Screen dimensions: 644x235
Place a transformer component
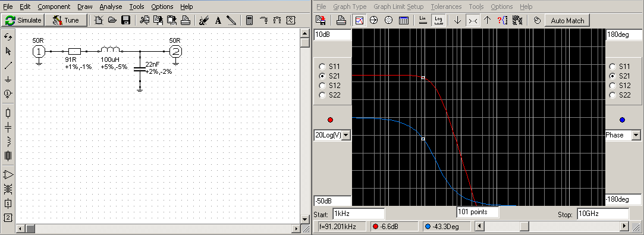coord(8,189)
